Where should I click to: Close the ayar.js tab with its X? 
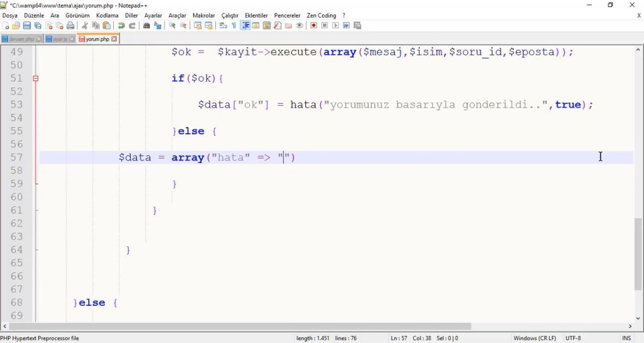(x=72, y=39)
